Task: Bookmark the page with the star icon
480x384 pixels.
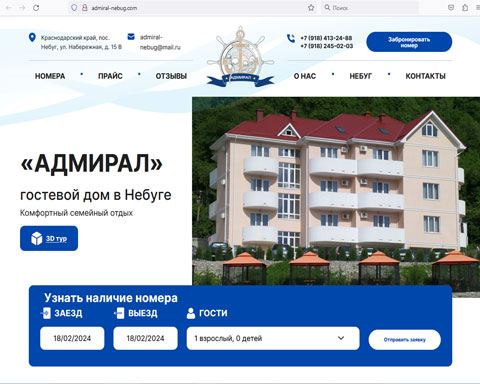Action: coord(311,8)
